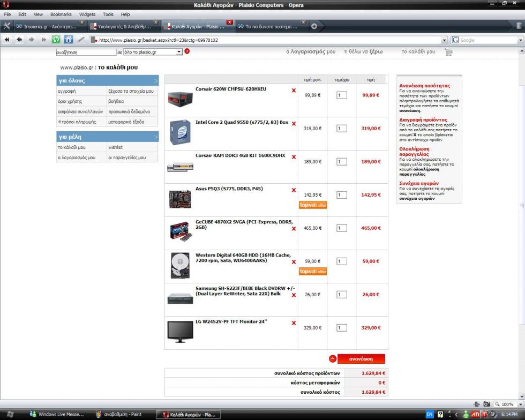Remove Asus P5Q3 item with X

[294, 190]
